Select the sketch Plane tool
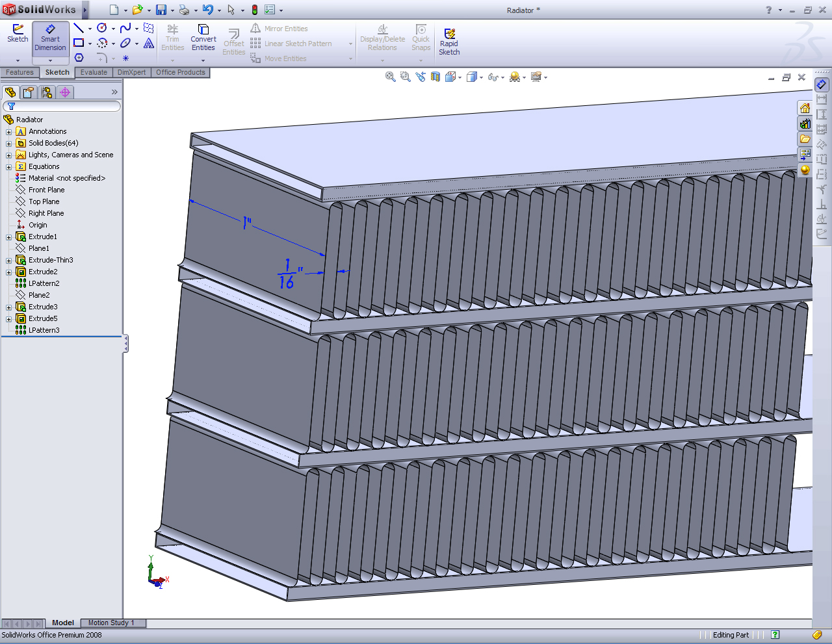The height and width of the screenshot is (644, 832). point(149,28)
